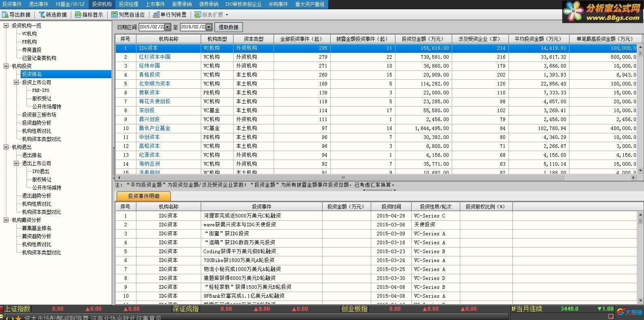Select 已登记备案机构 in the tree
The height and width of the screenshot is (320, 644).
click(39, 58)
